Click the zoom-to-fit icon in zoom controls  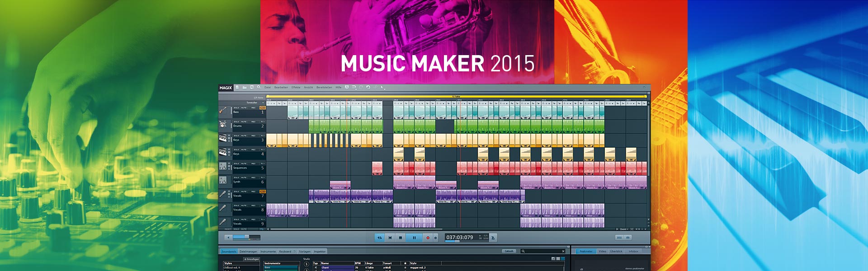[x=632, y=229]
